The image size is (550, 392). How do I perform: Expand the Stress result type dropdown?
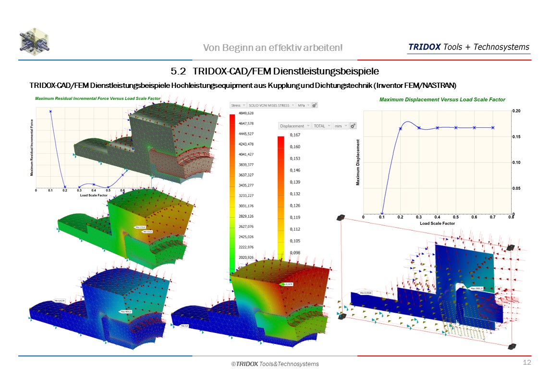(x=238, y=105)
